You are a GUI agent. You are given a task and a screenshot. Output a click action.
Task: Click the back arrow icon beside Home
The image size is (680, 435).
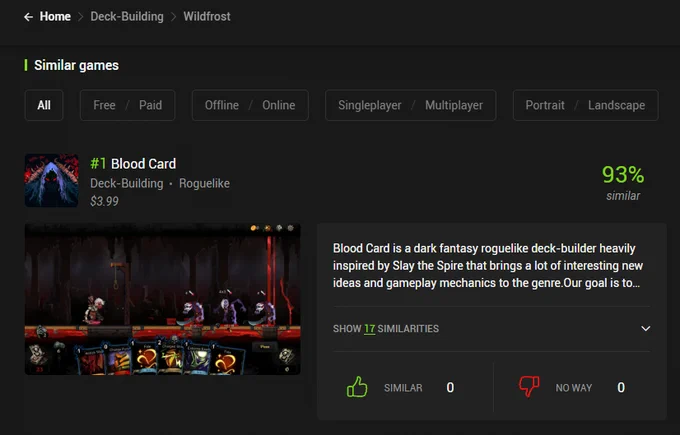click(x=28, y=17)
